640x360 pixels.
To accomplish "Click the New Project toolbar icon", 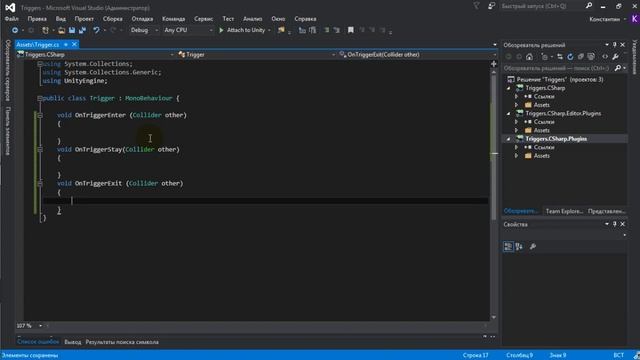I will click(x=45, y=30).
